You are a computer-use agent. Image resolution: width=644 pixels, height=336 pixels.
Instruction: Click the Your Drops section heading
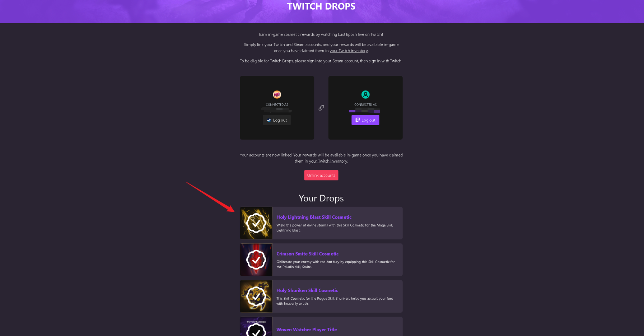(321, 198)
